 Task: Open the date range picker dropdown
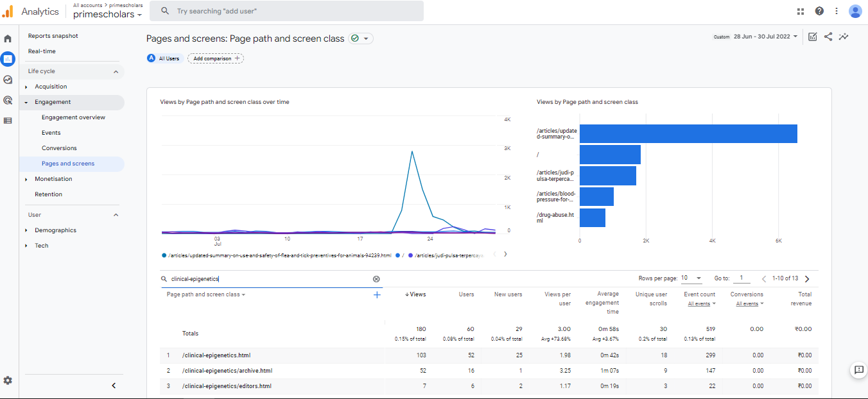(765, 37)
